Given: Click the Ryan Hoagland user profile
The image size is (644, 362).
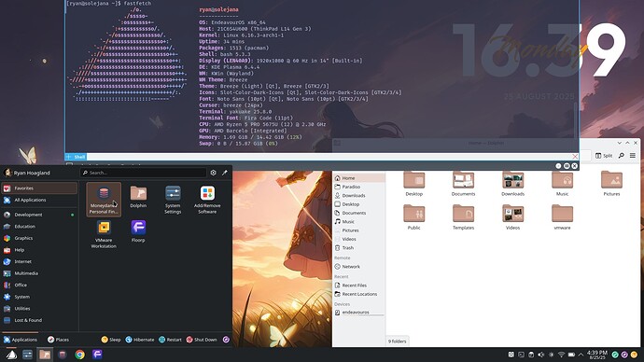Looking at the screenshot, I should click(27, 173).
